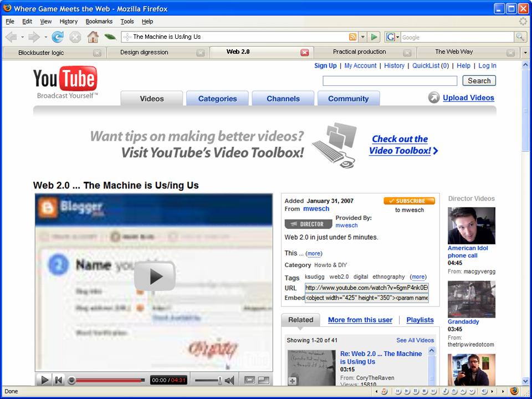Expand the tags list with more link
The height and width of the screenshot is (399, 532).
coord(418,277)
